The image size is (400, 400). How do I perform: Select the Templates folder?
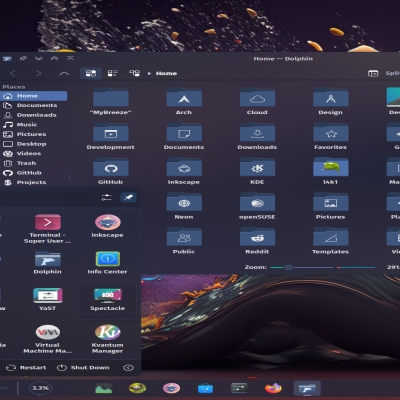[x=330, y=241]
